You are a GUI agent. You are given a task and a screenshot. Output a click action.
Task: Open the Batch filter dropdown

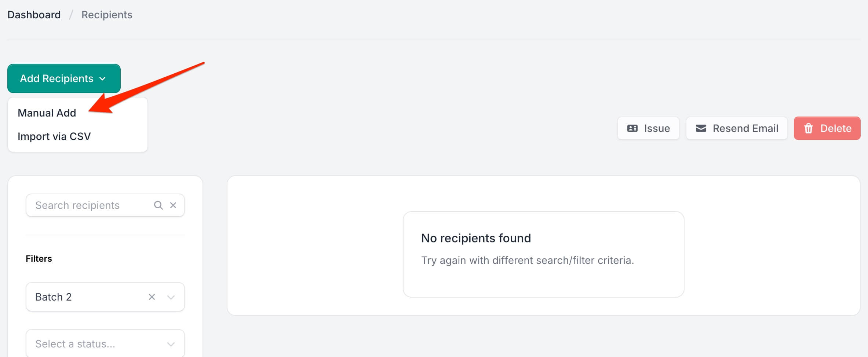88,297
